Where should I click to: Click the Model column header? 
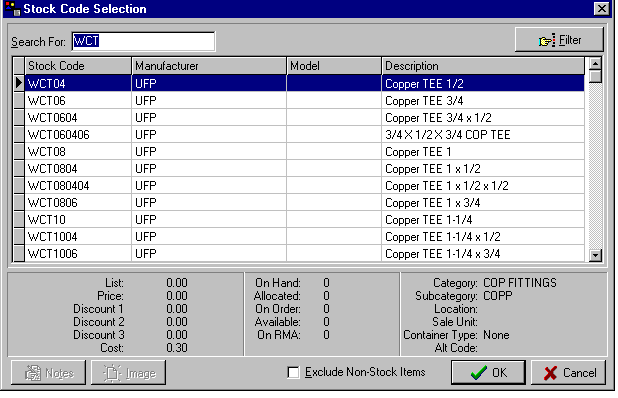334,66
